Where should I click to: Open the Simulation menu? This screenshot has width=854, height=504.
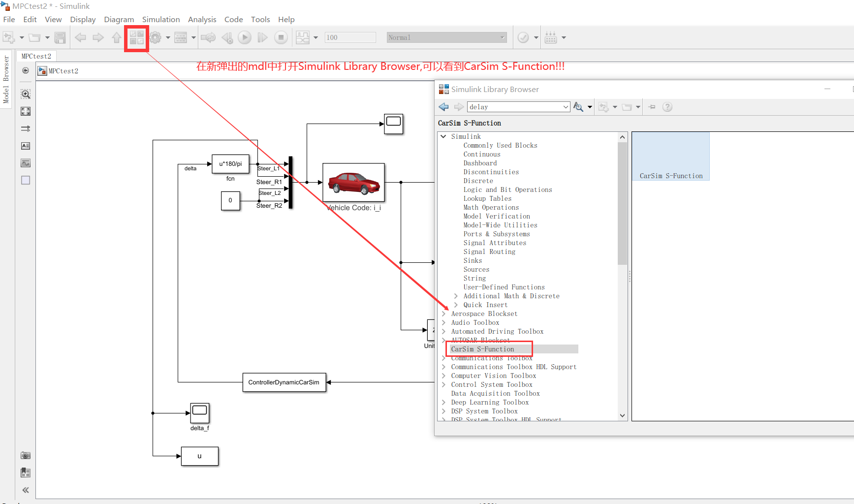tap(161, 19)
